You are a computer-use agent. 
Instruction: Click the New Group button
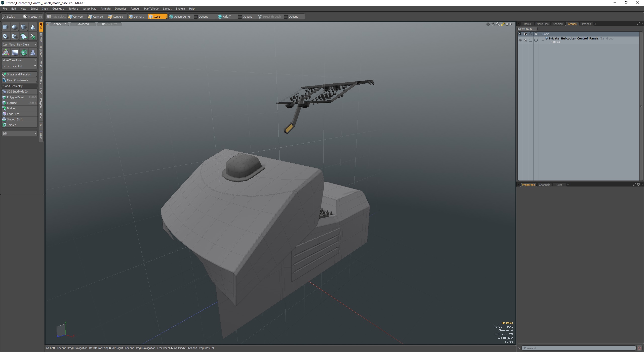point(525,29)
